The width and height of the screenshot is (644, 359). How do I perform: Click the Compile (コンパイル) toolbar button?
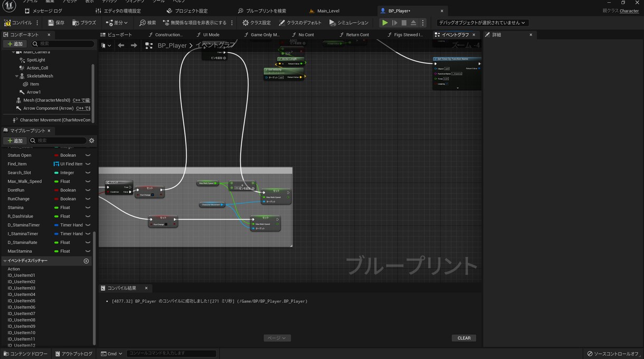[18, 23]
